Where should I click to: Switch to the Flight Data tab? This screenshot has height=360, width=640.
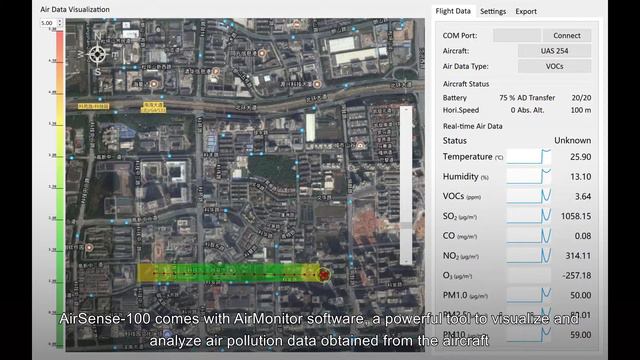(x=453, y=11)
